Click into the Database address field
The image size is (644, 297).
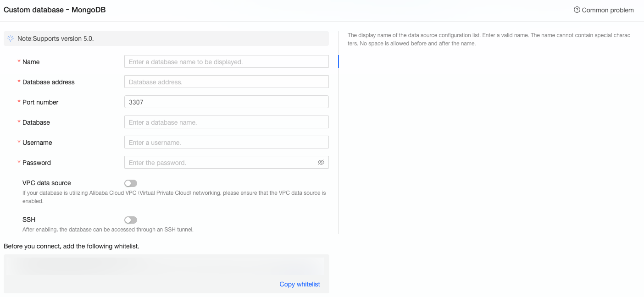(x=226, y=82)
